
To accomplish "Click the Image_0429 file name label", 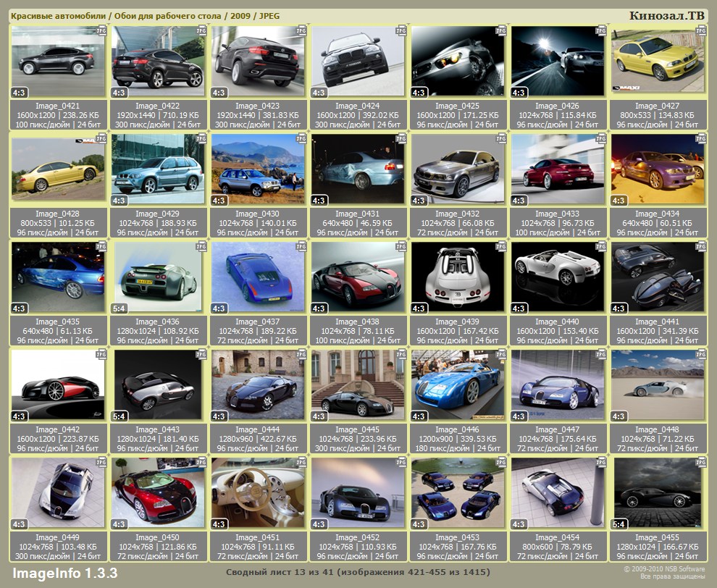I will 158,214.
